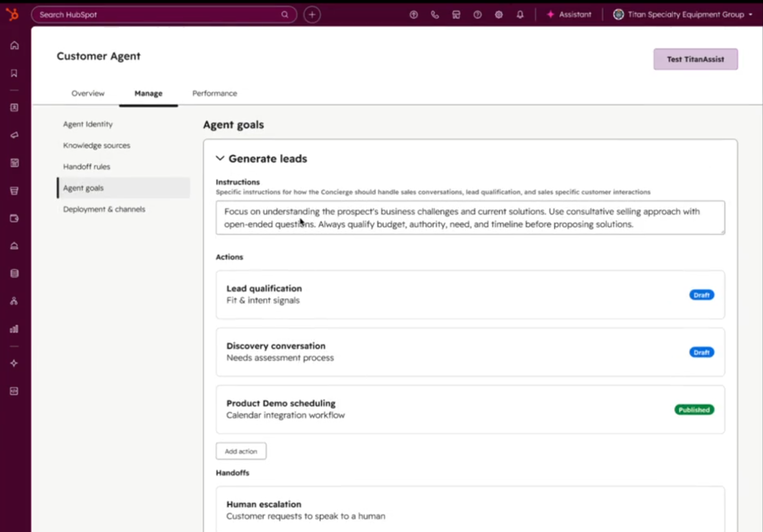Switch to the Overview tab
763x532 pixels.
88,93
